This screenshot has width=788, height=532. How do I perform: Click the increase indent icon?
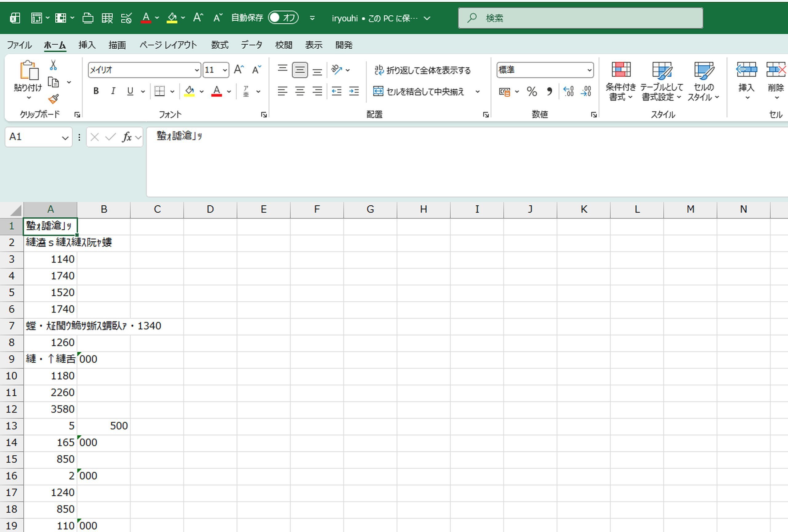coord(354,91)
